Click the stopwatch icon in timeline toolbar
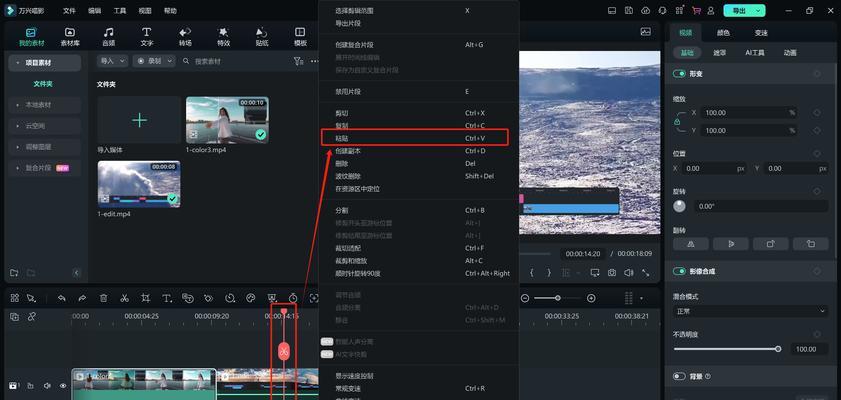 (x=293, y=298)
